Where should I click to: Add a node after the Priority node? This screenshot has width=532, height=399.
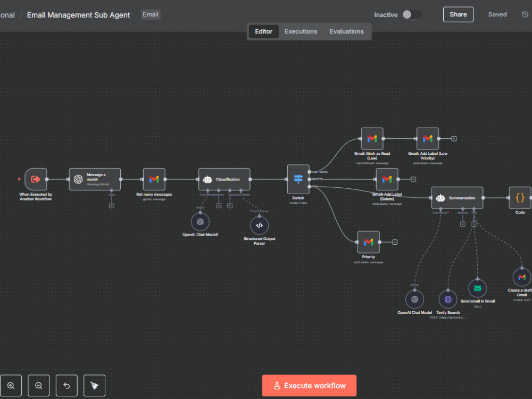(x=395, y=242)
